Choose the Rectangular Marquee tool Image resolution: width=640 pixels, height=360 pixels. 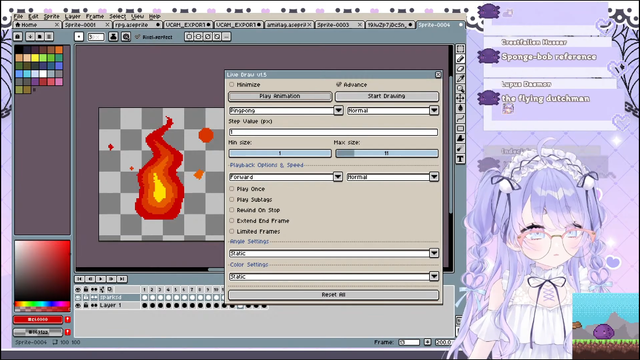(460, 49)
